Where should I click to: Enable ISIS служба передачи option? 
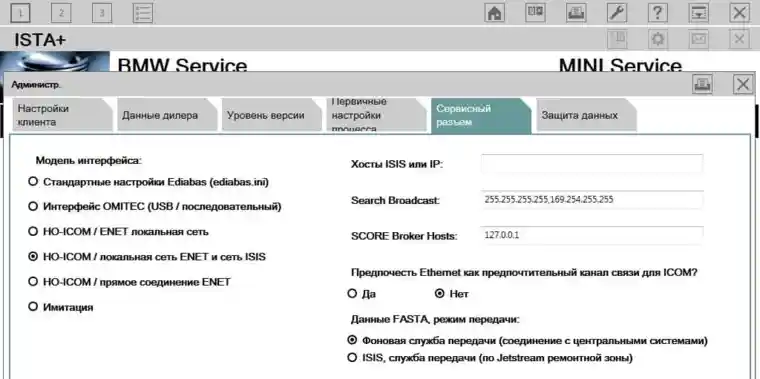[x=352, y=358]
